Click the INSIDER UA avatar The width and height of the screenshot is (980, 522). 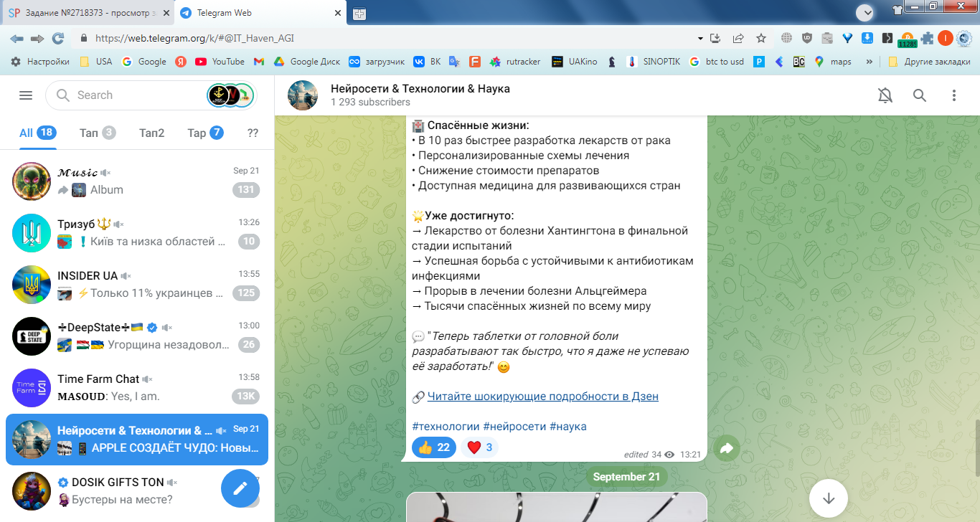pos(32,285)
